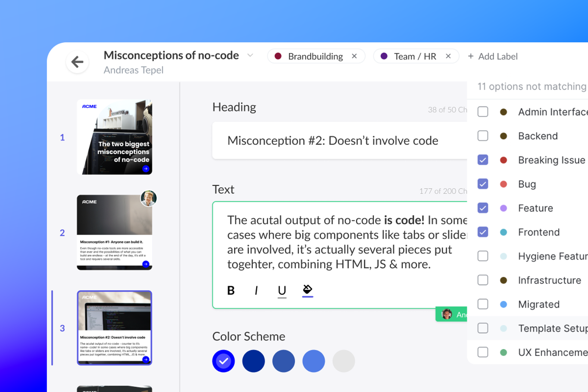Screen dimensions: 588x392
Task: Remove the Brandbuilding label
Action: pos(354,56)
